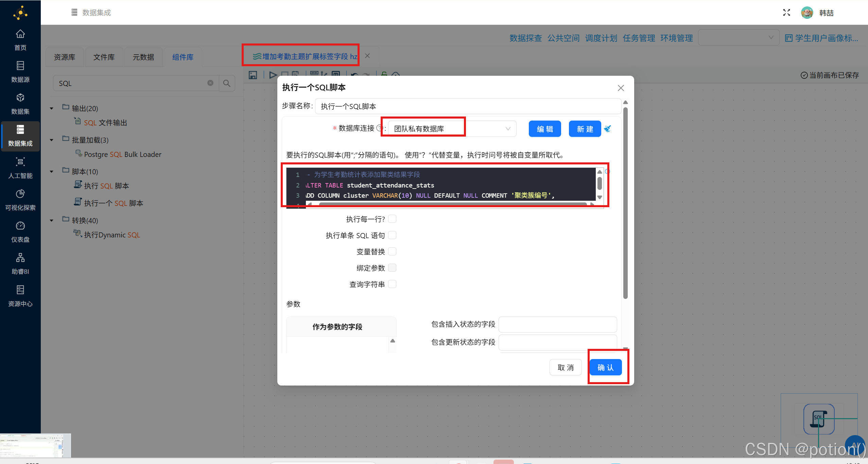Screen dimensions: 868x464
Task: Close the SQL script dialog
Action: (621, 88)
